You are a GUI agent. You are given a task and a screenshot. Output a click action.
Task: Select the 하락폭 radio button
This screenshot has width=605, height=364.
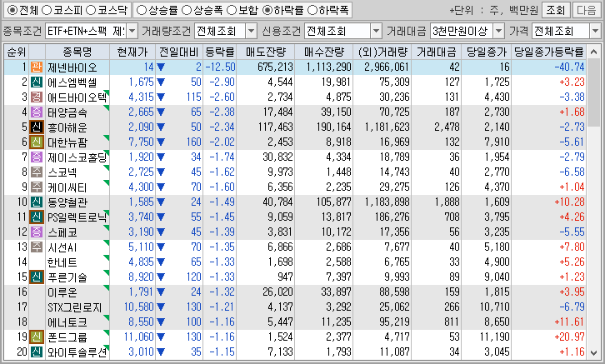pyautogui.click(x=312, y=10)
